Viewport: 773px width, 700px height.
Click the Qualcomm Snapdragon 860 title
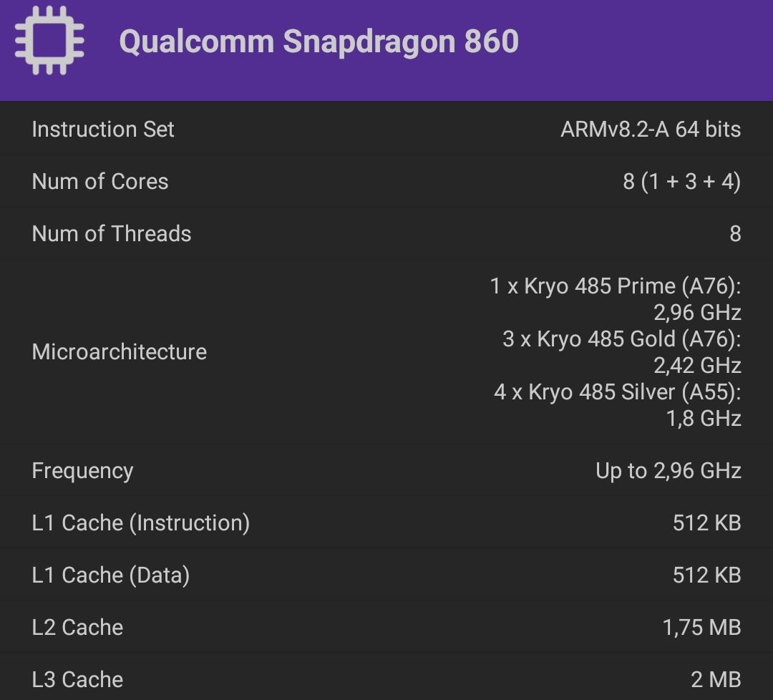[319, 42]
